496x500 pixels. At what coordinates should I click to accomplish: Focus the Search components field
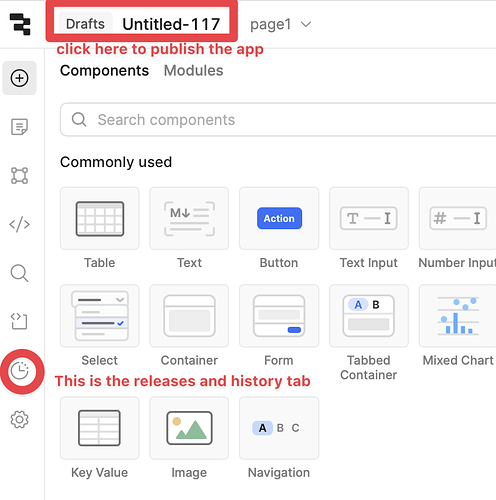pyautogui.click(x=278, y=120)
